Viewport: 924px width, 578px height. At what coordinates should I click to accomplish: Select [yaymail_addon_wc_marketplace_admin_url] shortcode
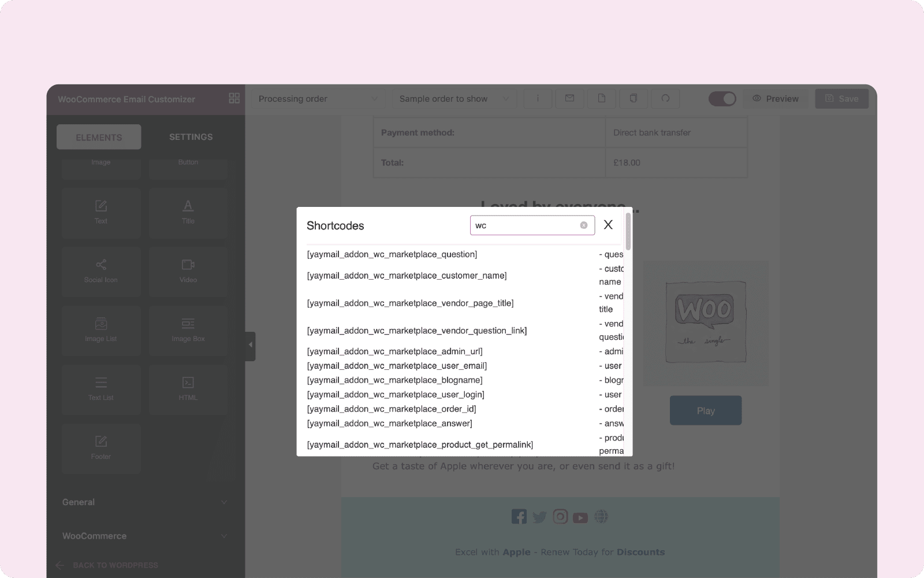(x=395, y=351)
